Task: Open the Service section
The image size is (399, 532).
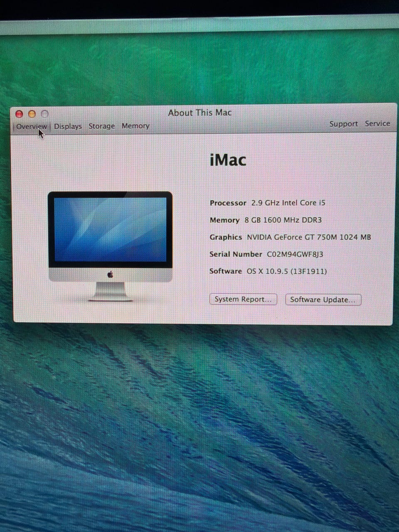Action: point(377,123)
